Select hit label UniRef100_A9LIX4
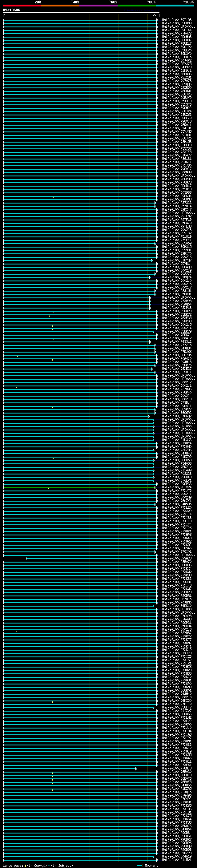Image resolution: width=197 pixels, height=868 pixels. point(177,30)
